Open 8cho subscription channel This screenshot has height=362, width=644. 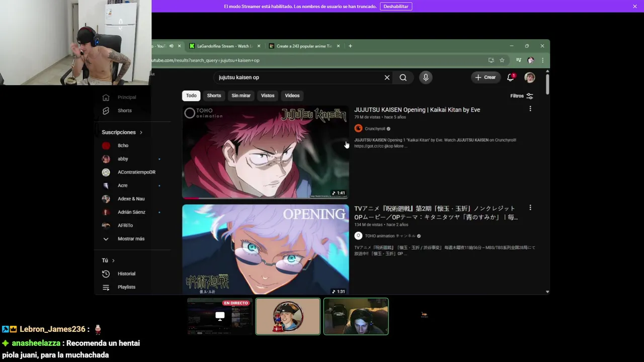click(x=123, y=146)
